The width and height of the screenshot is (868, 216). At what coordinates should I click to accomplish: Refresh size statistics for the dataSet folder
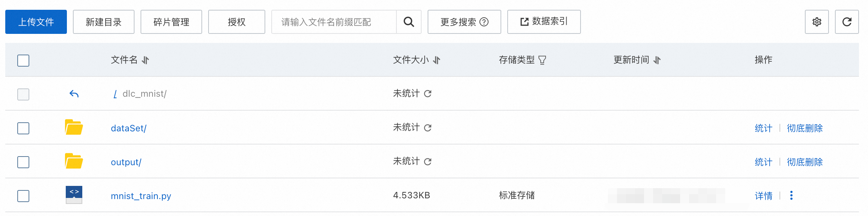(428, 128)
